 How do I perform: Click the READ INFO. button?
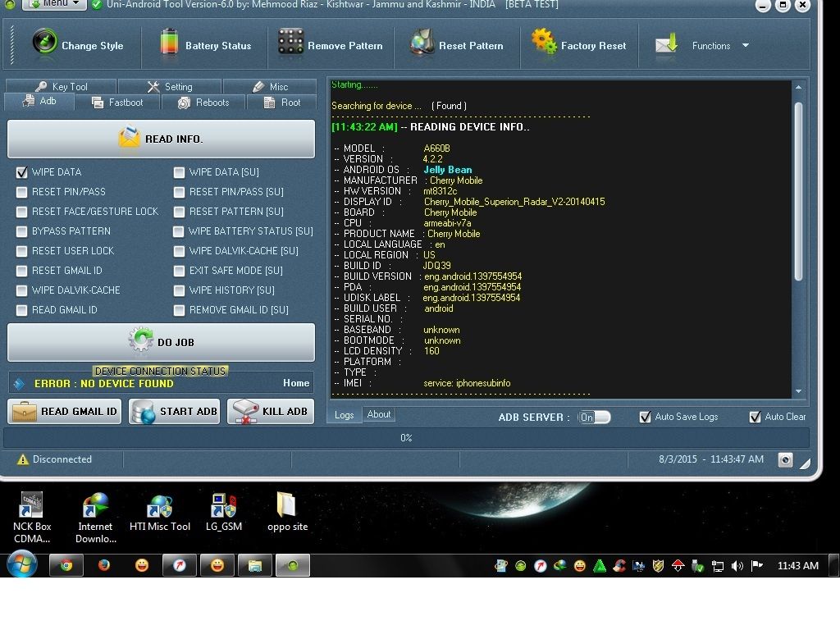[x=162, y=139]
